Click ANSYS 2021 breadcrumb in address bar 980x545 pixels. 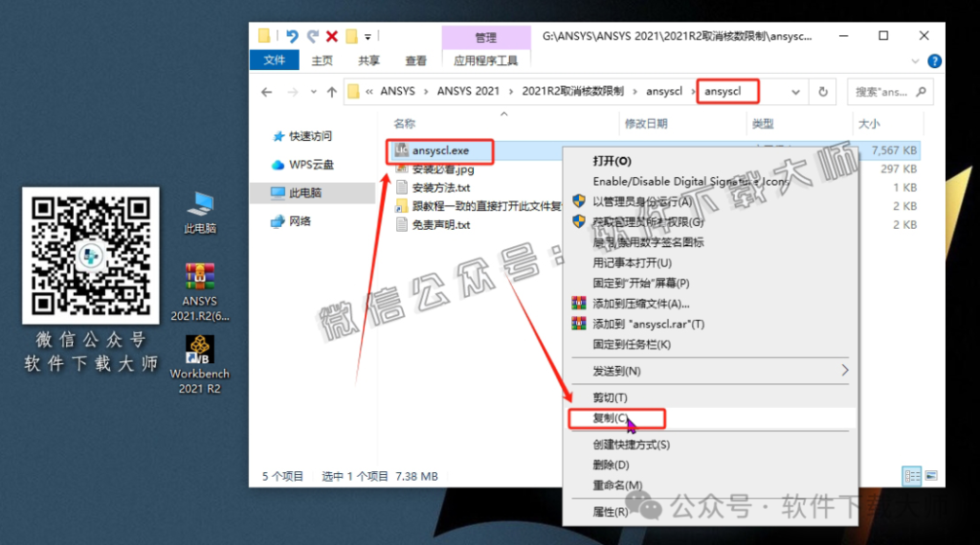468,91
